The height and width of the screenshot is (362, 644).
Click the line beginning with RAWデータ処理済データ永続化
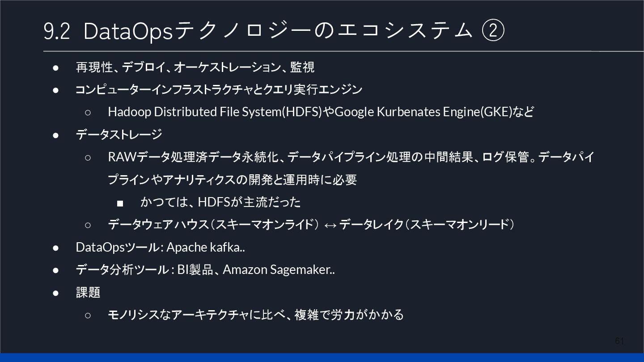click(x=351, y=157)
